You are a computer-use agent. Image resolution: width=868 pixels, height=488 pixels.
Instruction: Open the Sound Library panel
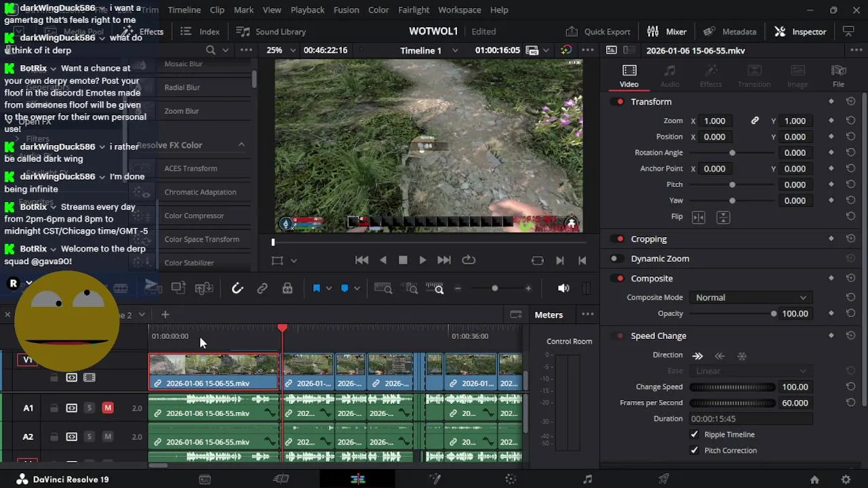coord(271,31)
